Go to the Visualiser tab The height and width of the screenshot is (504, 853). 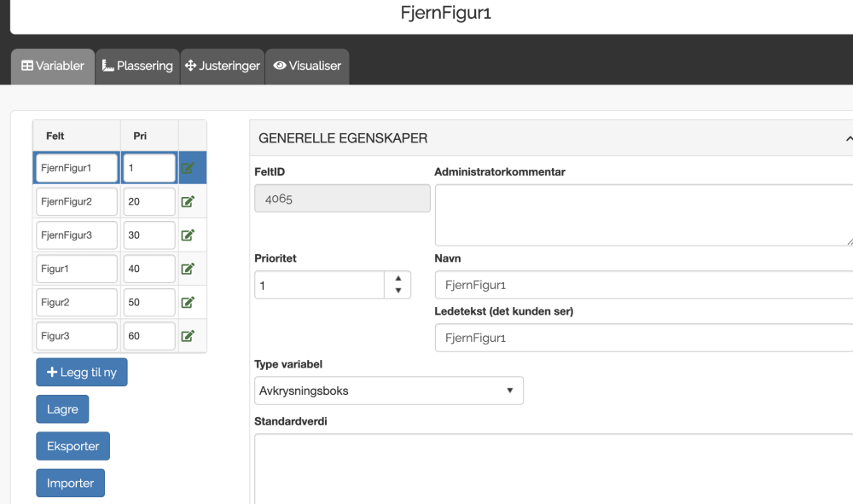(307, 66)
